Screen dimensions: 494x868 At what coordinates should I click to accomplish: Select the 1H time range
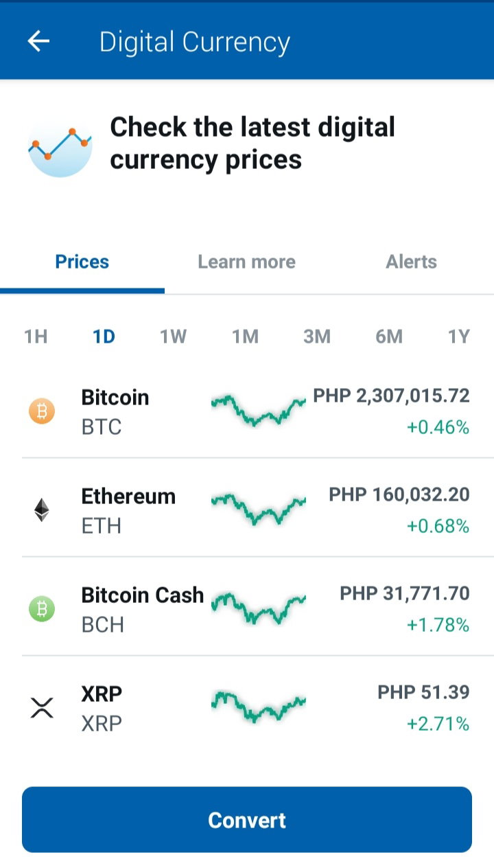point(36,336)
